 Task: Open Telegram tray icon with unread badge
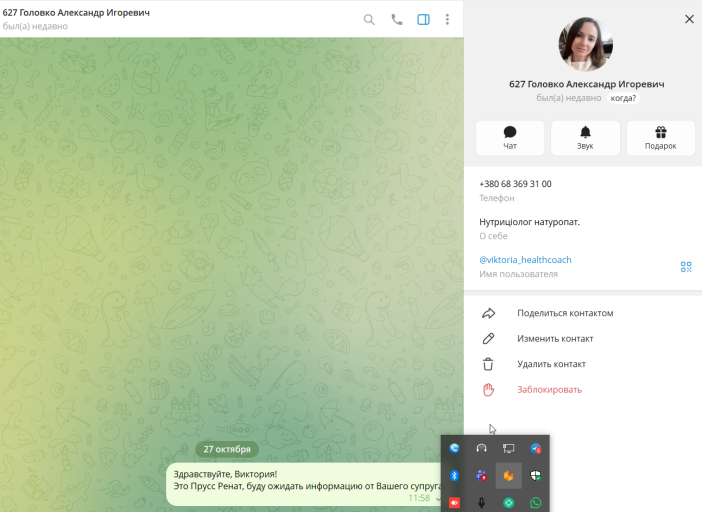536,448
